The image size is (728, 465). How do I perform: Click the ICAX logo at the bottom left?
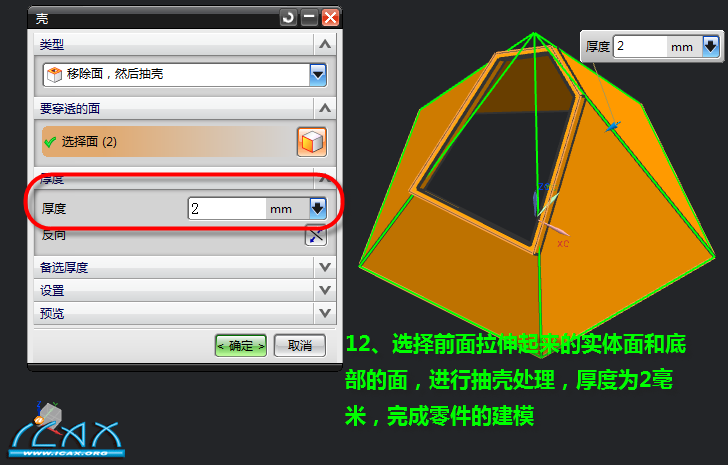(x=66, y=430)
